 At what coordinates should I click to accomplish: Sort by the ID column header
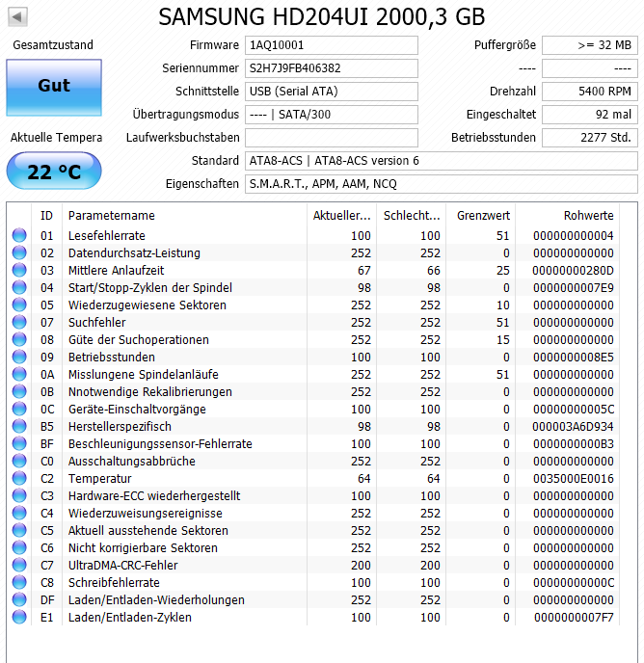(x=46, y=216)
